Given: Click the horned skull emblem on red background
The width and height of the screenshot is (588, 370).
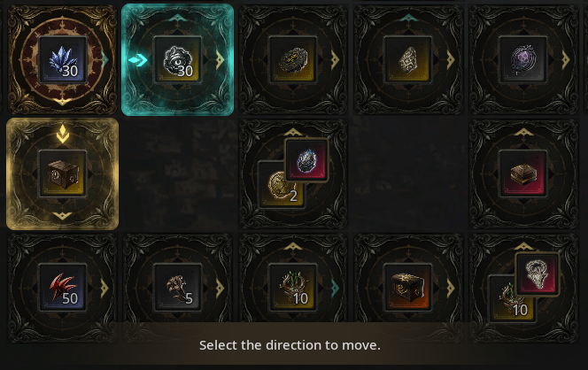Looking at the screenshot, I should [x=537, y=274].
